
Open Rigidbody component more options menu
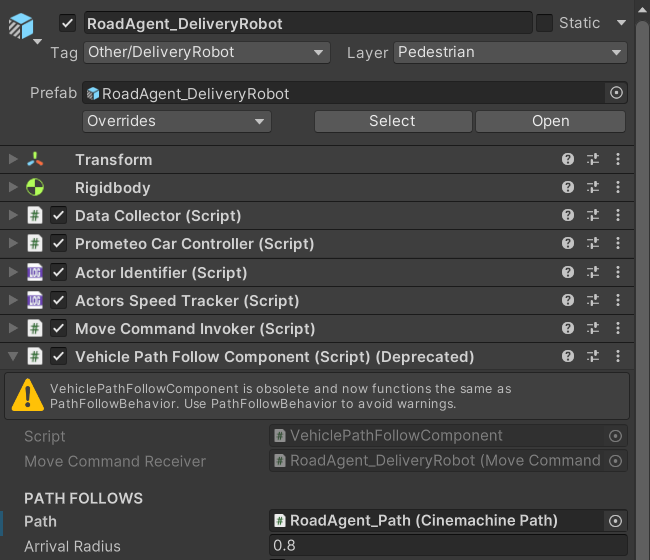(x=618, y=187)
